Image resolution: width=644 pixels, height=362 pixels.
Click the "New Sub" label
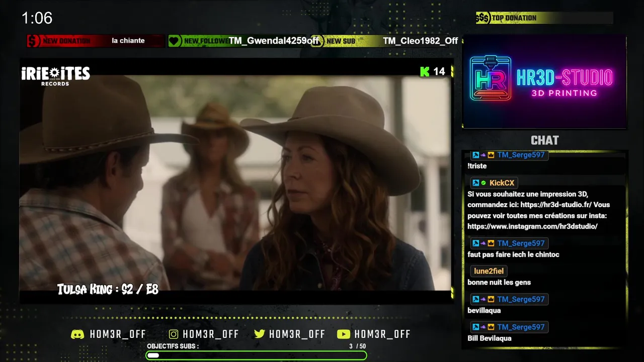pyautogui.click(x=341, y=41)
